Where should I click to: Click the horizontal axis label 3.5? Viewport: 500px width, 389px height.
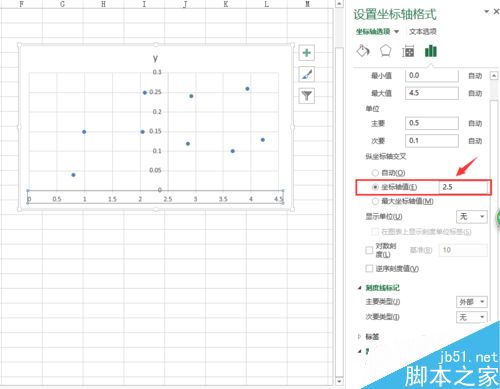point(223,199)
